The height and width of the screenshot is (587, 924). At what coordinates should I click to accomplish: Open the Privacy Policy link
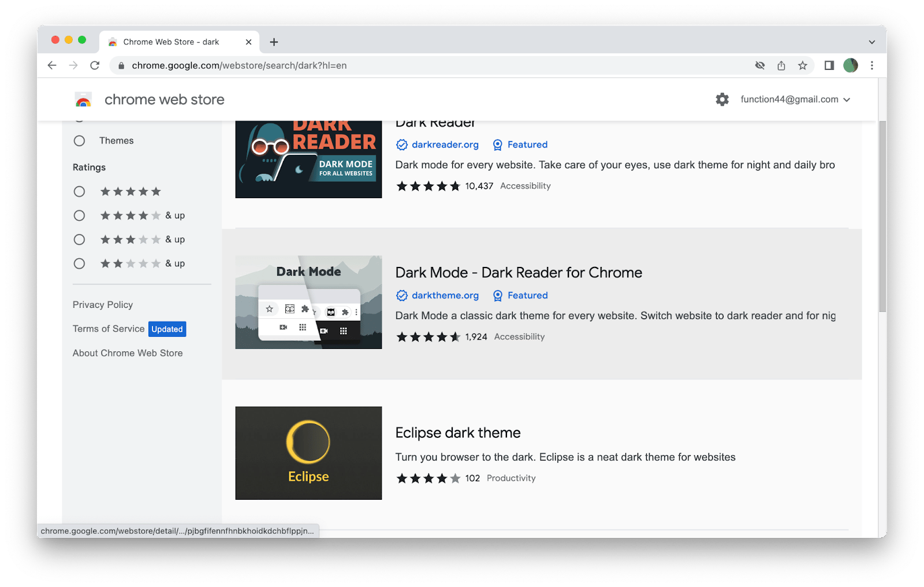coord(103,304)
